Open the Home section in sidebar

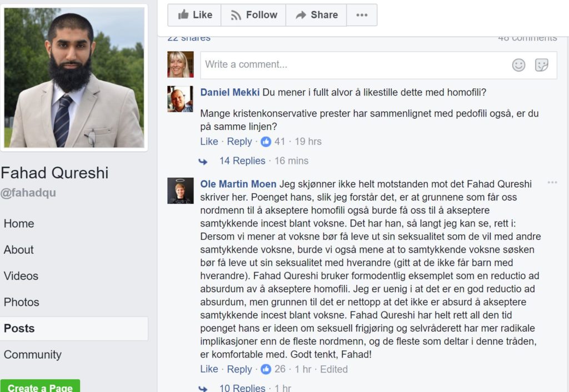pos(19,223)
